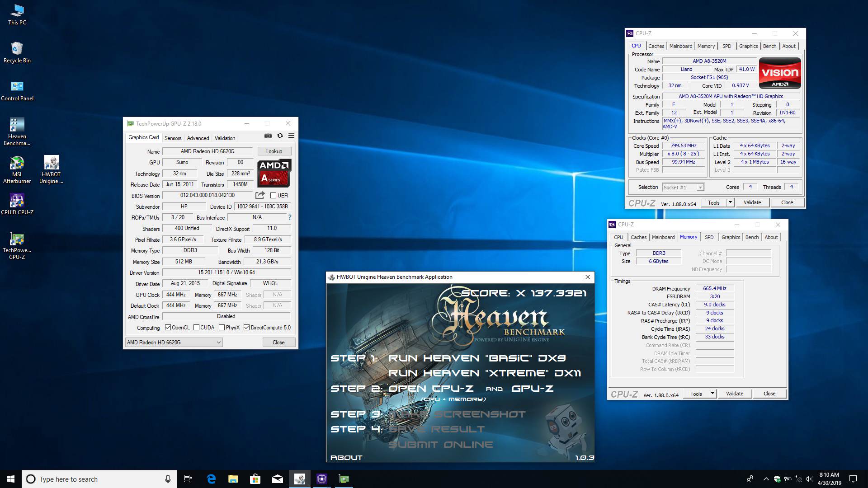This screenshot has height=488, width=868.
Task: Select Heaven Benchmark desktop shortcut
Action: pyautogui.click(x=17, y=131)
